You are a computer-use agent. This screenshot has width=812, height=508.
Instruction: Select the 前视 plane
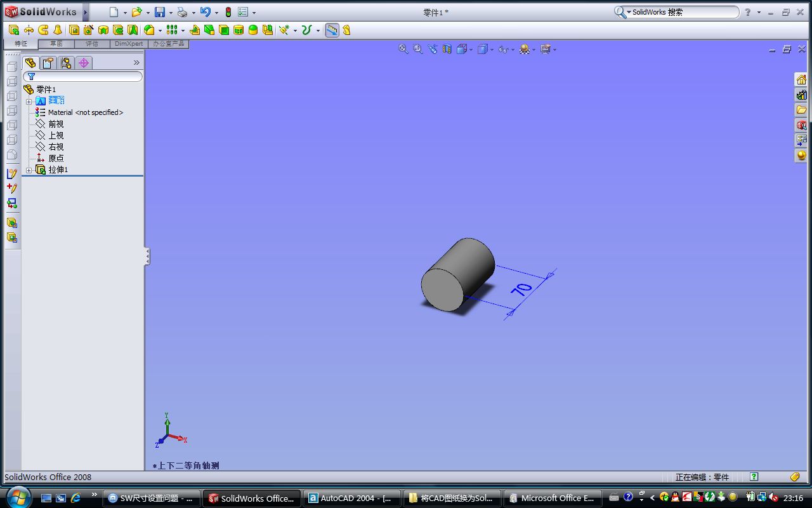(56, 124)
